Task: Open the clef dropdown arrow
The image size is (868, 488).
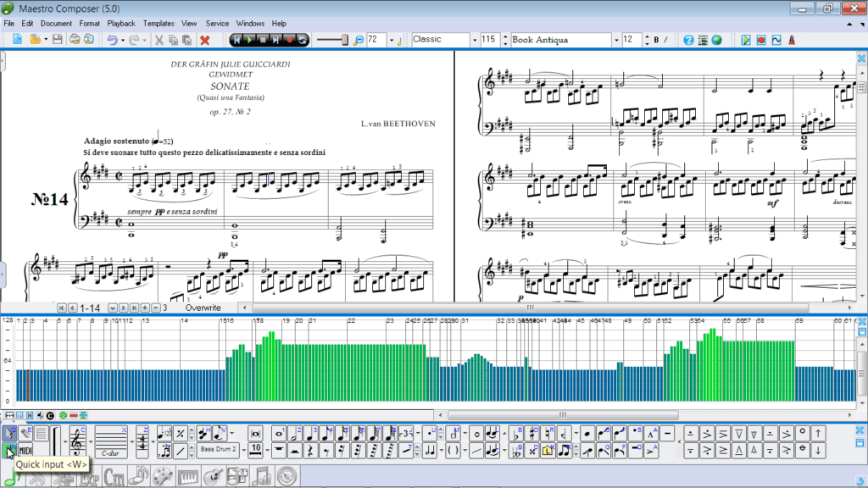Action: pos(90,442)
